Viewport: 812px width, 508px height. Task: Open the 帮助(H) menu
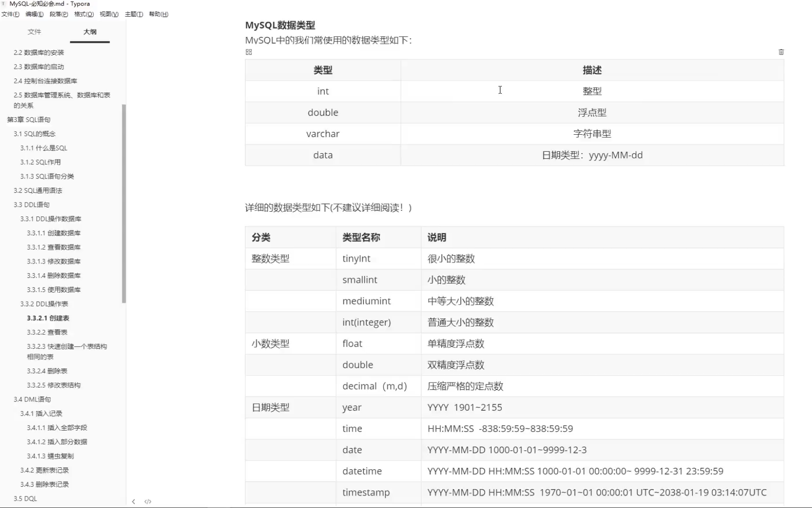point(158,14)
